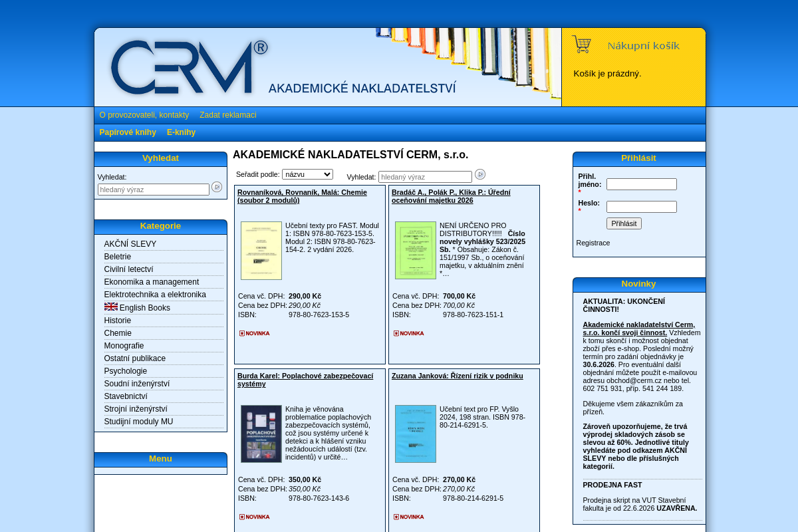
Task: Click Novinka badge under Řízení rizik v podniku
Action: pyautogui.click(x=409, y=517)
